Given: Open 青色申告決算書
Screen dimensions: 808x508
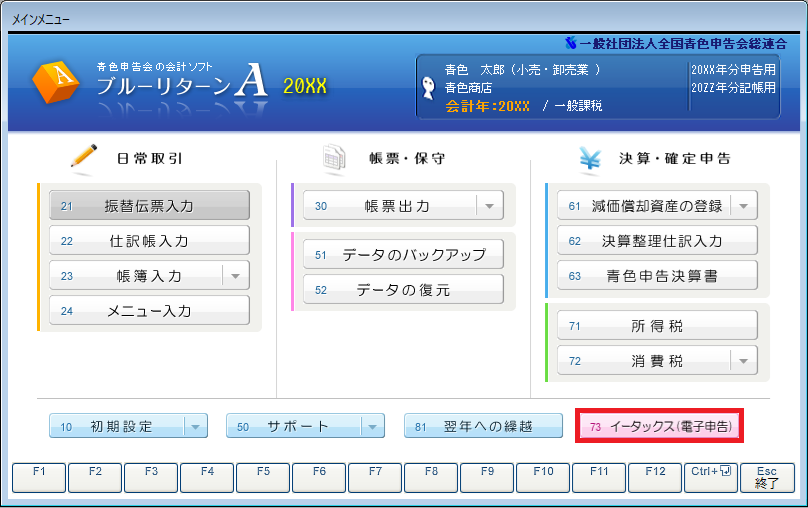Looking at the screenshot, I should pos(657,276).
